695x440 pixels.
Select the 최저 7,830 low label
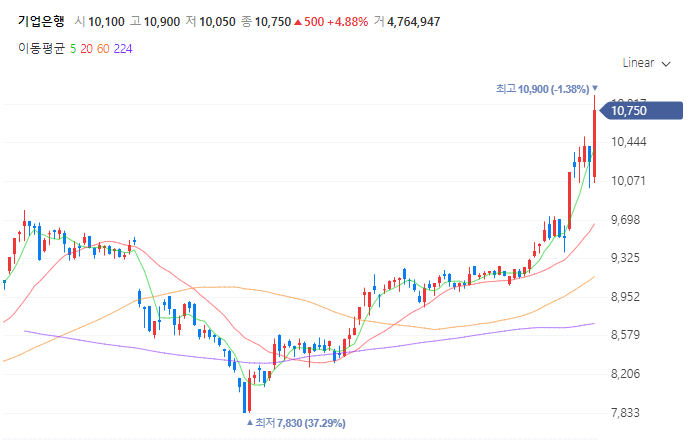(301, 423)
